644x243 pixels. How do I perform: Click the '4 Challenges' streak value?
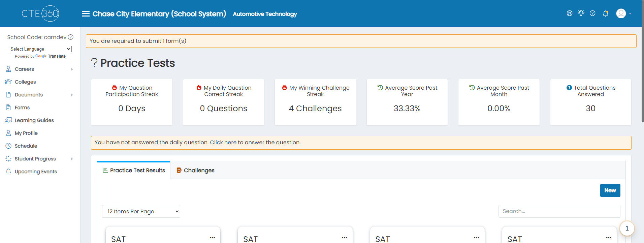[315, 109]
